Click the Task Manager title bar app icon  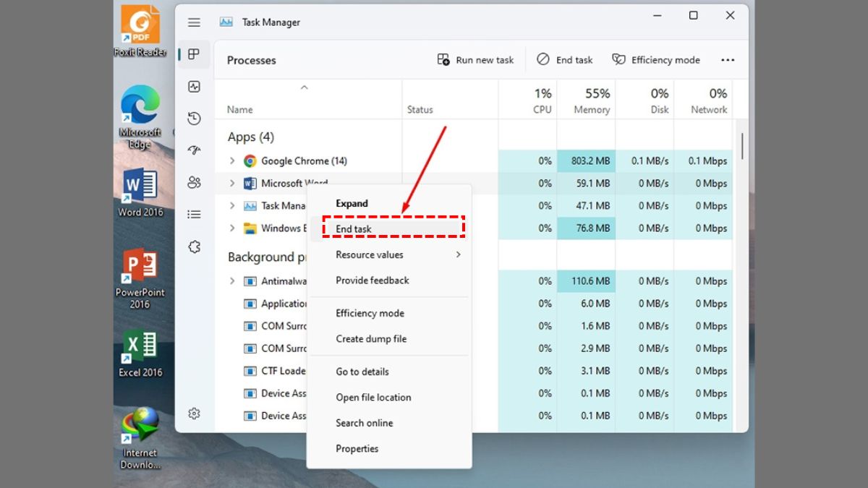[227, 22]
